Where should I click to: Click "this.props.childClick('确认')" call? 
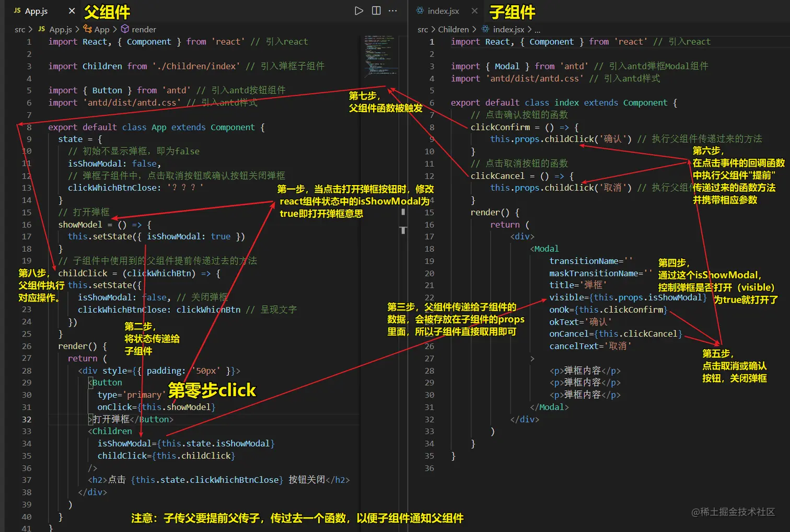pos(561,139)
